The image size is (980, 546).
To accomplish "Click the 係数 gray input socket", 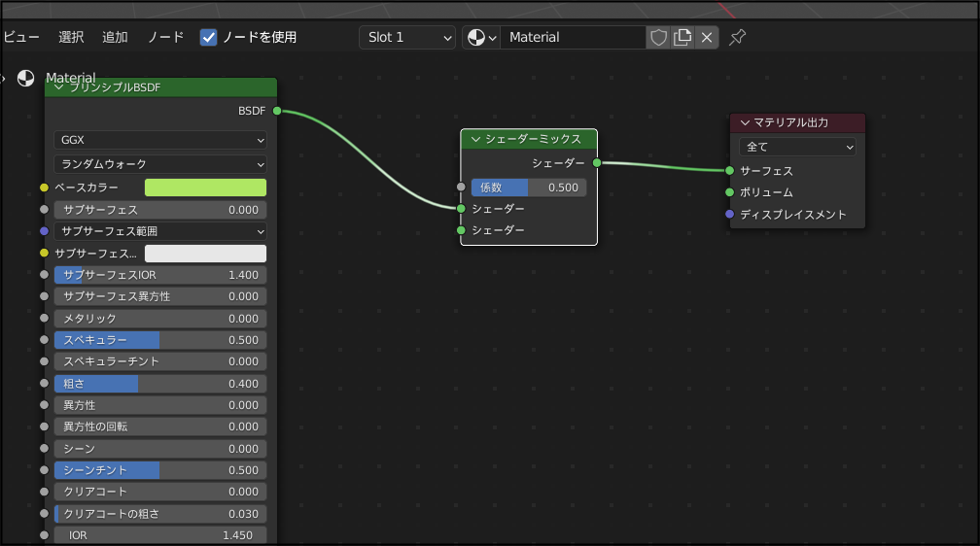I will coord(461,187).
